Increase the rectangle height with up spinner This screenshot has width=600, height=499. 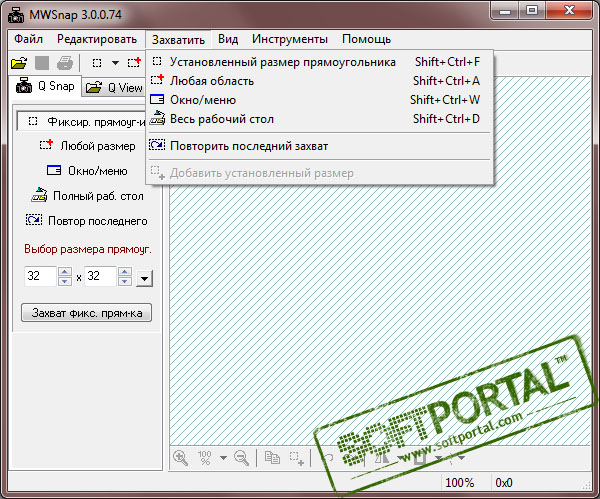[x=125, y=271]
